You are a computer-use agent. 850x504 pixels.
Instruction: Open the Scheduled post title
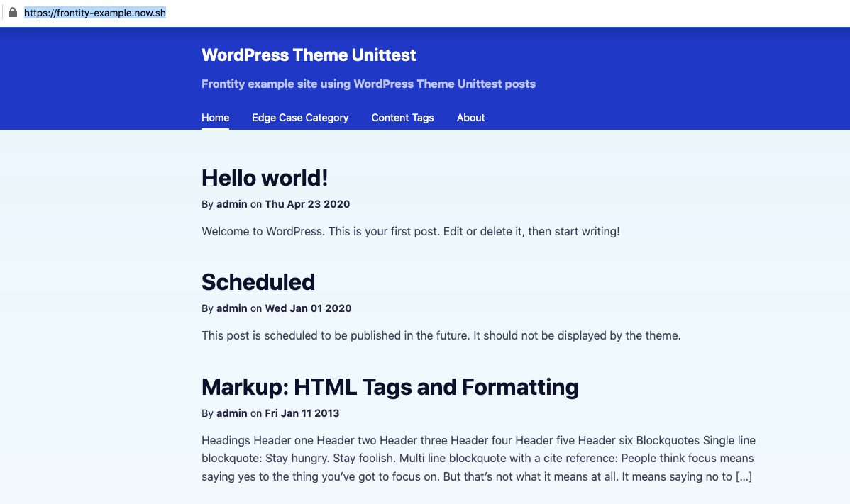tap(258, 282)
